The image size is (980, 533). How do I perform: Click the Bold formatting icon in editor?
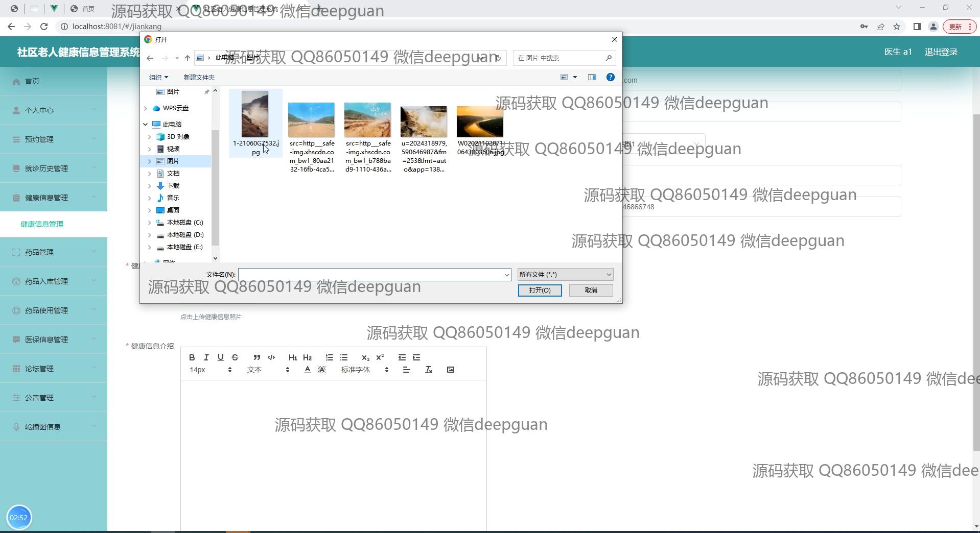click(x=192, y=357)
